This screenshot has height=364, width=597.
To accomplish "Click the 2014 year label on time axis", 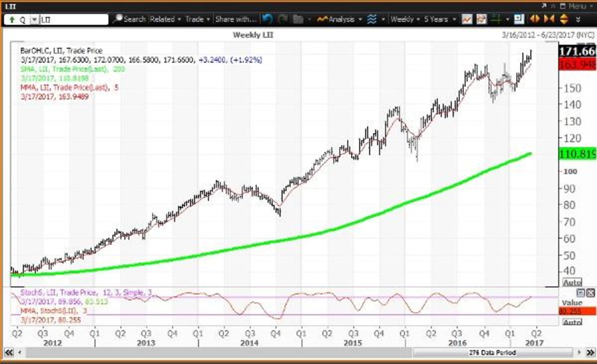I will [249, 343].
